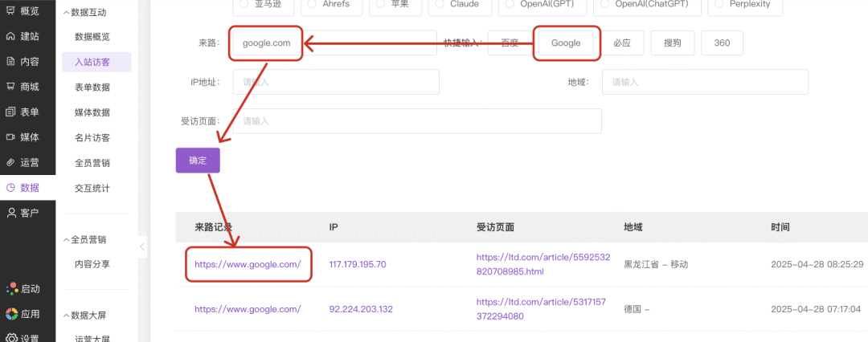Click the IP column header
Viewport: 868px width, 342px height.
pos(334,227)
